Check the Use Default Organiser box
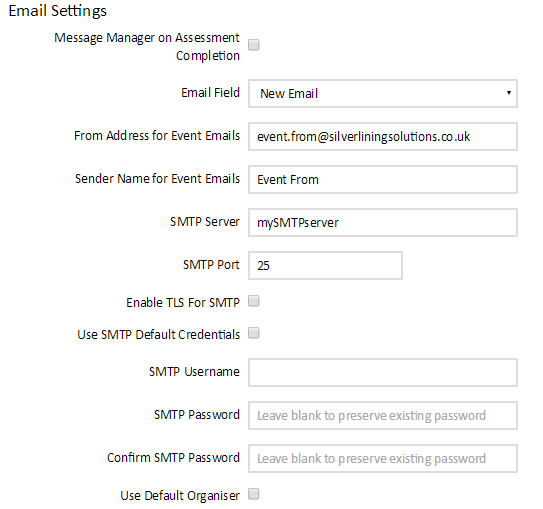Screen dimensions: 543x509 click(253, 494)
